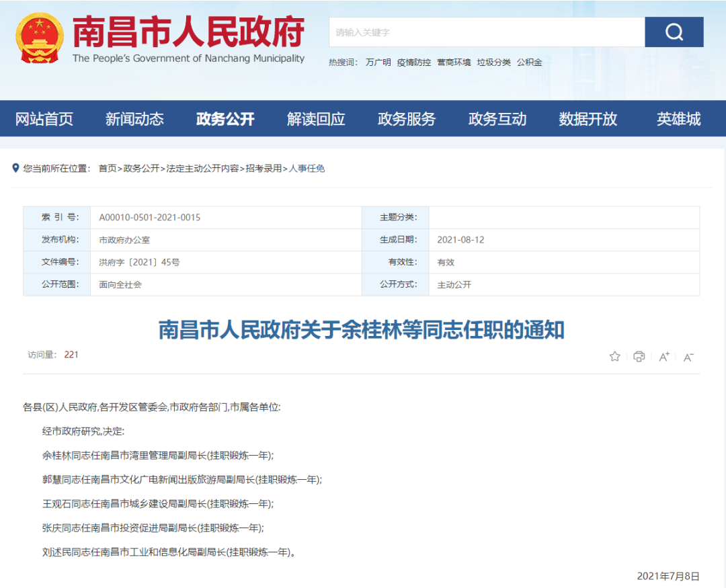Viewport: 726px width, 588px height.
Task: Go to 首页 in breadcrumb
Action: [108, 169]
